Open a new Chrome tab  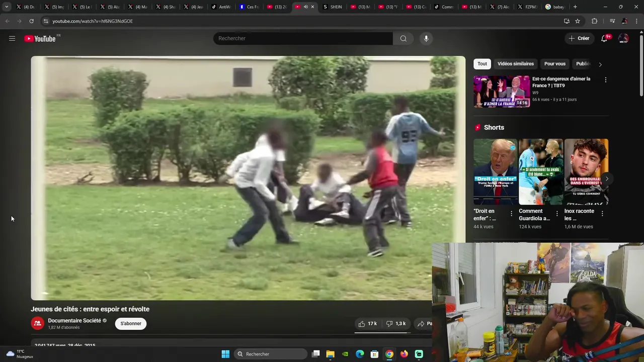pos(575,7)
